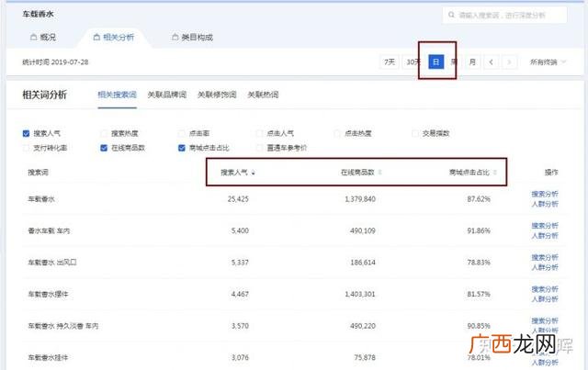Open 人群分析 for 车载香水摆件 row

pyautogui.click(x=545, y=298)
